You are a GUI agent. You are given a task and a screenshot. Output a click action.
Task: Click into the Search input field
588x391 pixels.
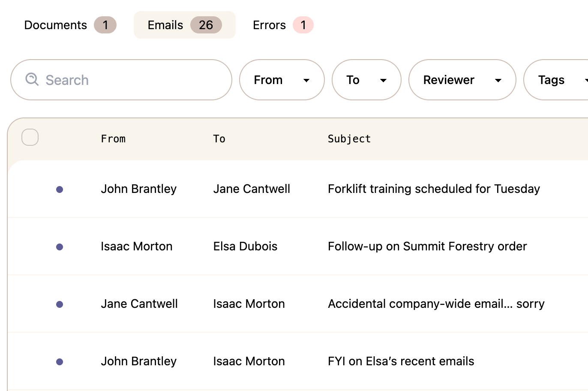(x=121, y=80)
